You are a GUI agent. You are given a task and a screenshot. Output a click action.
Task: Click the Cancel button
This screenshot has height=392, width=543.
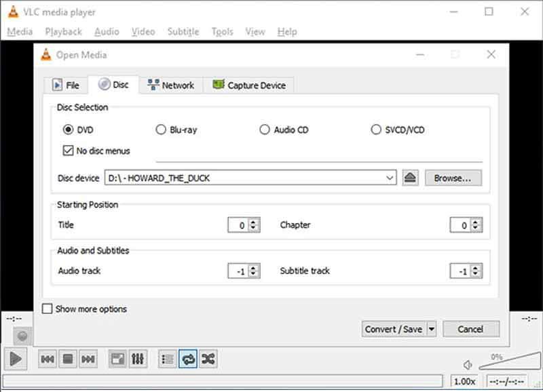[471, 329]
